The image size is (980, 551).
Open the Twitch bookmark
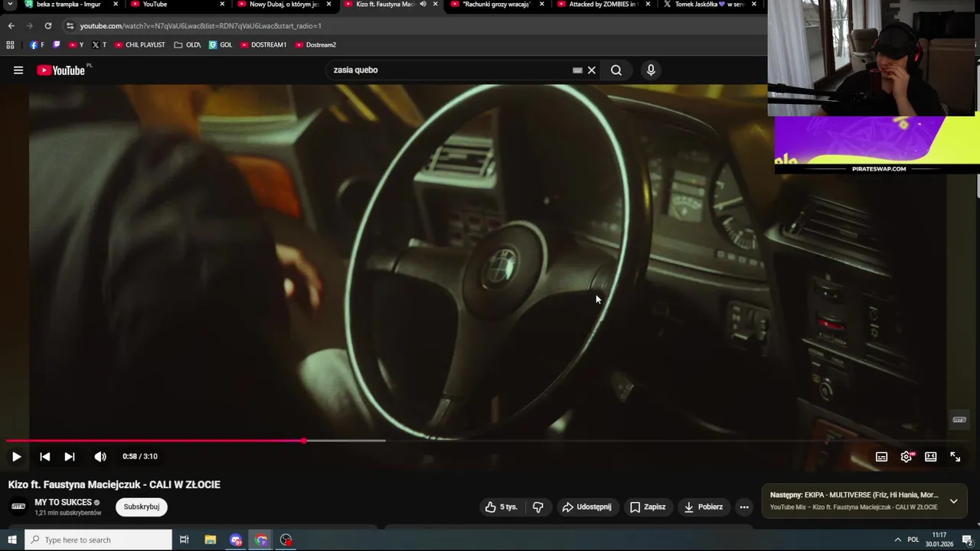56,45
